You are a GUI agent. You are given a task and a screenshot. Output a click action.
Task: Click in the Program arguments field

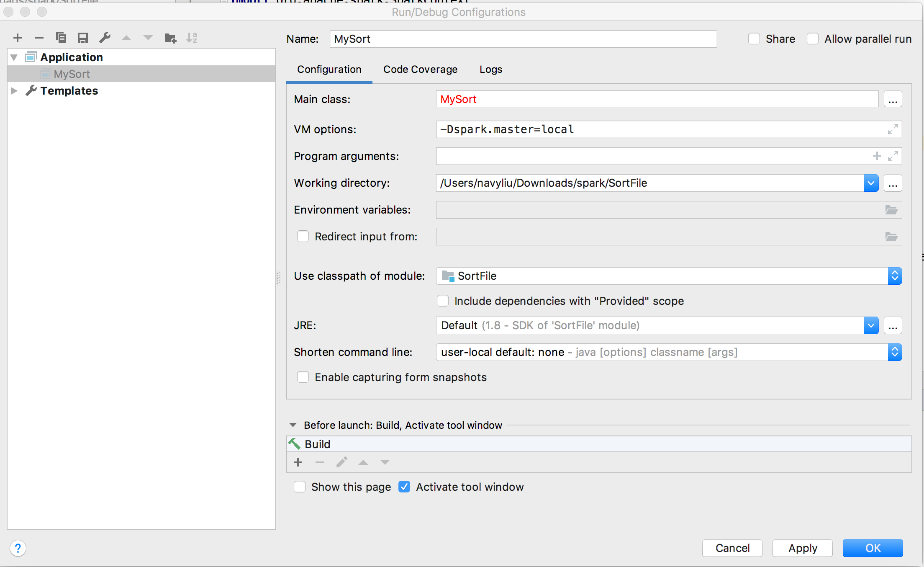coord(653,156)
